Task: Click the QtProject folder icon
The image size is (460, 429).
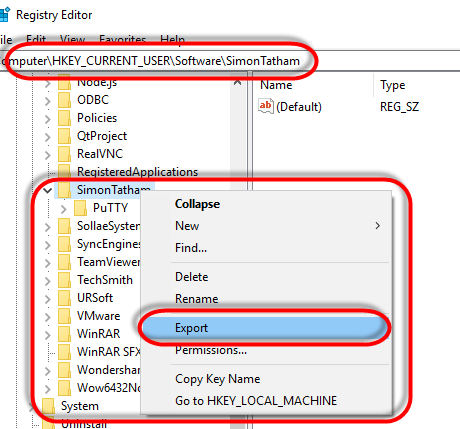Action: coord(64,136)
